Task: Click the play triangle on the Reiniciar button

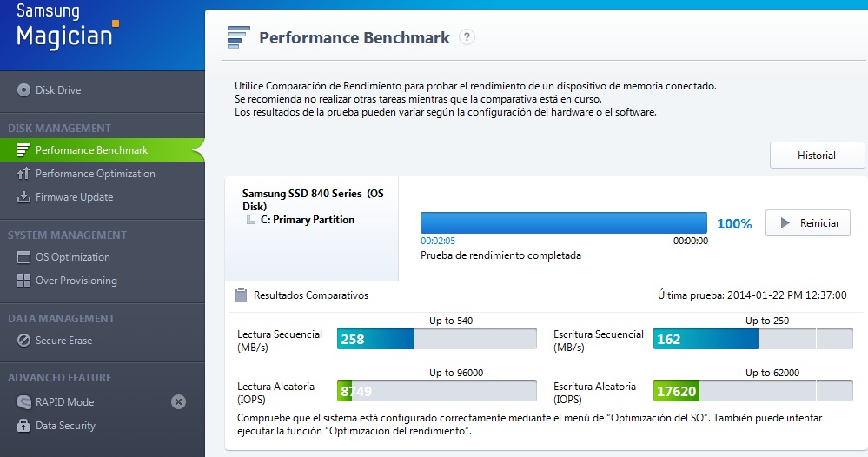Action: pyautogui.click(x=785, y=223)
